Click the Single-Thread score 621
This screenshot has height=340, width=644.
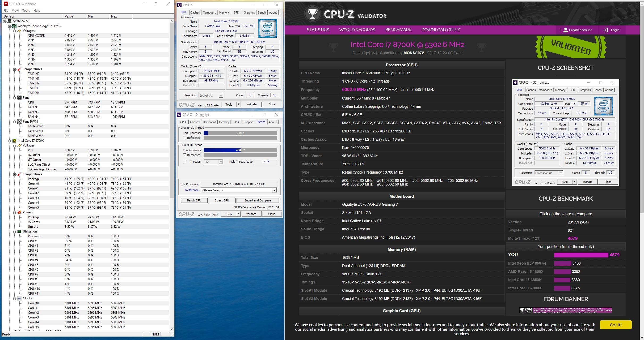click(571, 230)
